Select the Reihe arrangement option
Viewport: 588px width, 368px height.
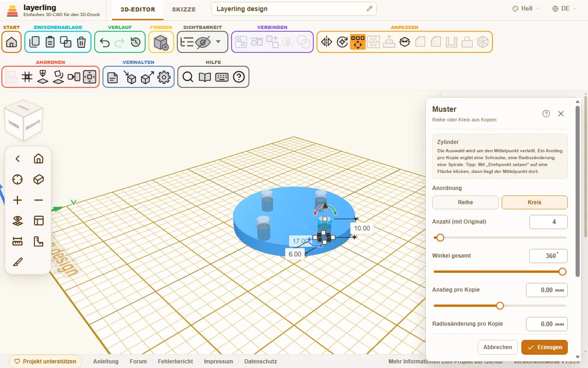(x=465, y=202)
